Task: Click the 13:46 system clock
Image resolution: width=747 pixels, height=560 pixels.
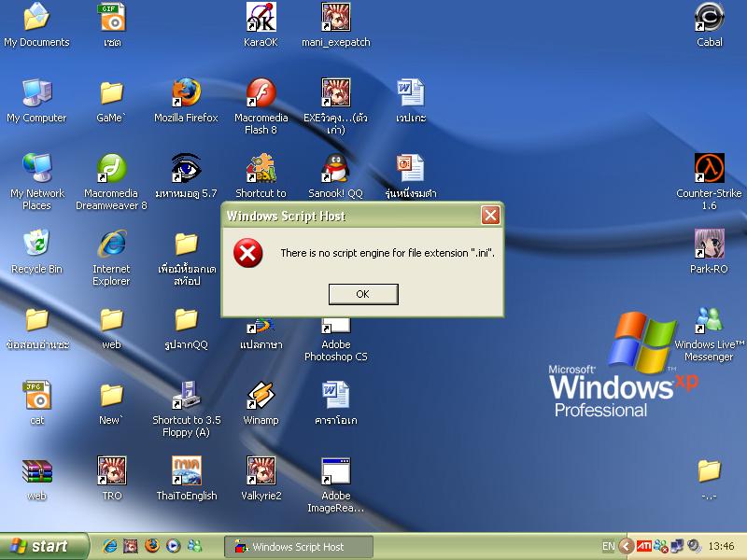Action: (721, 546)
